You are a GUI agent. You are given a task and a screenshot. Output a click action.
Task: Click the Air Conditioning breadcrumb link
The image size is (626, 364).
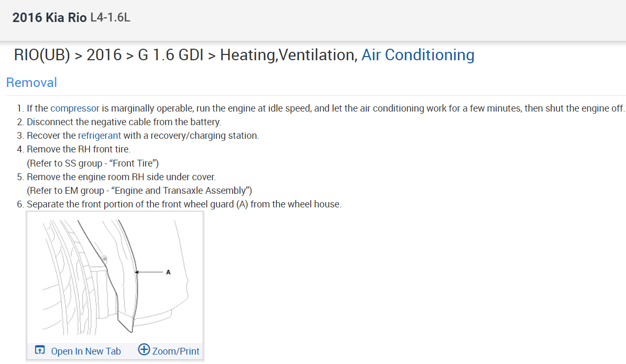[x=418, y=55]
